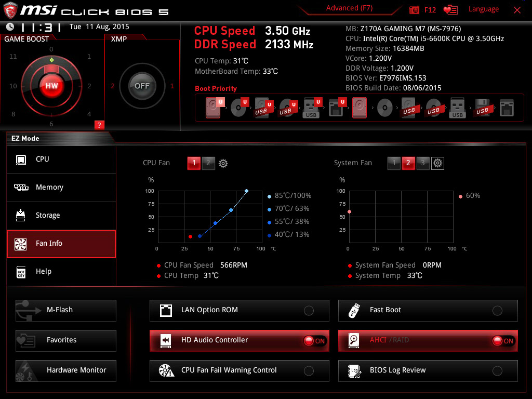The image size is (532, 399).
Task: Select System Fan 2 tab
Action: click(x=408, y=163)
